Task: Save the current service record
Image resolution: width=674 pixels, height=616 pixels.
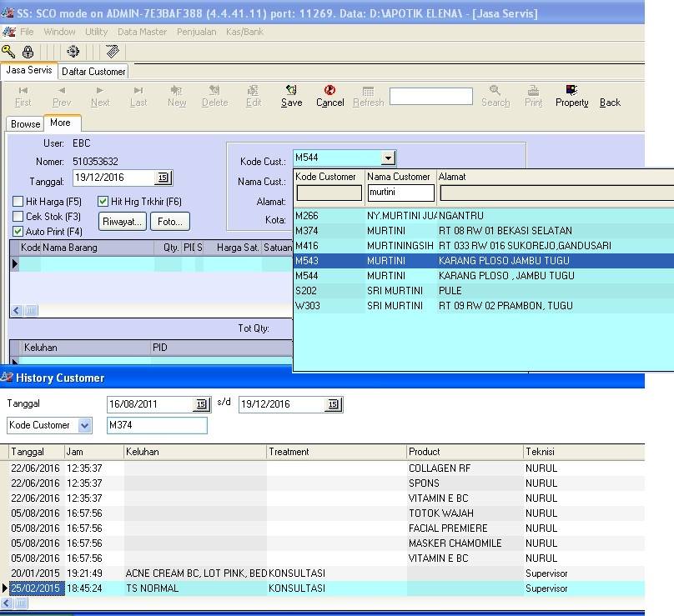Action: coord(291,97)
